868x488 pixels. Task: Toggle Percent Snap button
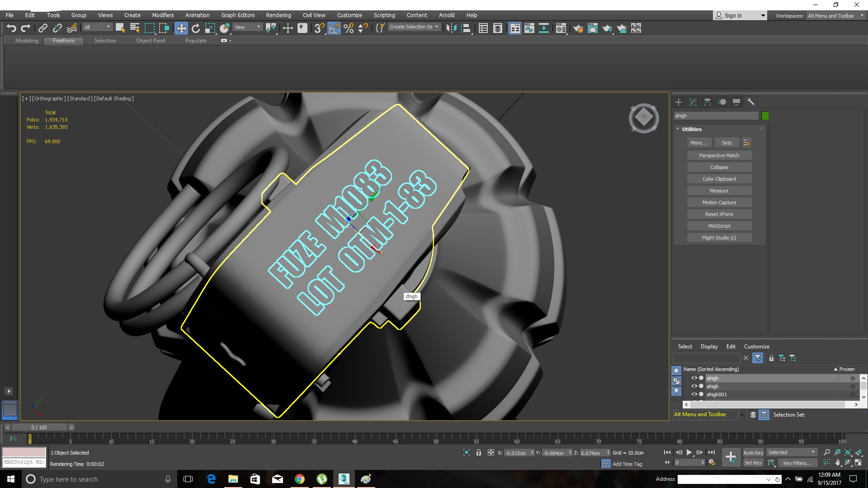(349, 28)
